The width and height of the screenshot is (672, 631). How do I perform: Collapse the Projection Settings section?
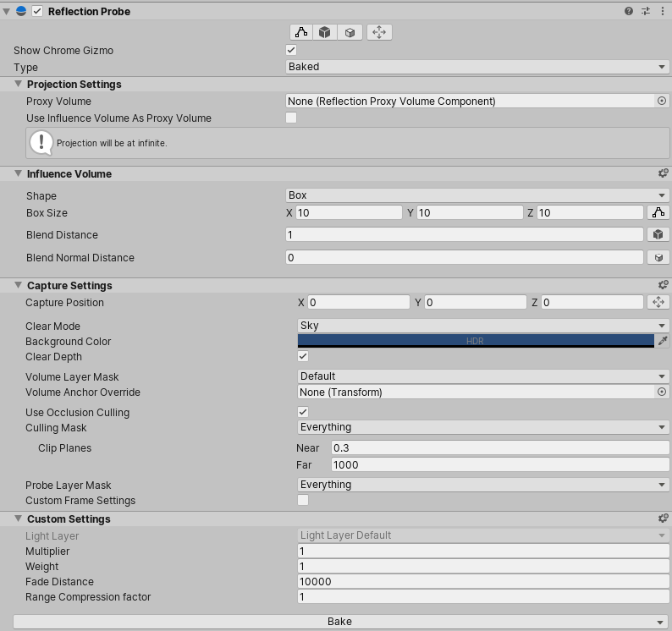[19, 85]
